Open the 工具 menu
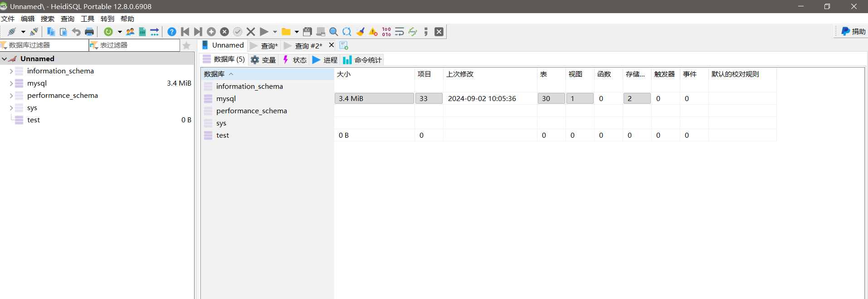The height and width of the screenshot is (299, 868). coord(88,19)
